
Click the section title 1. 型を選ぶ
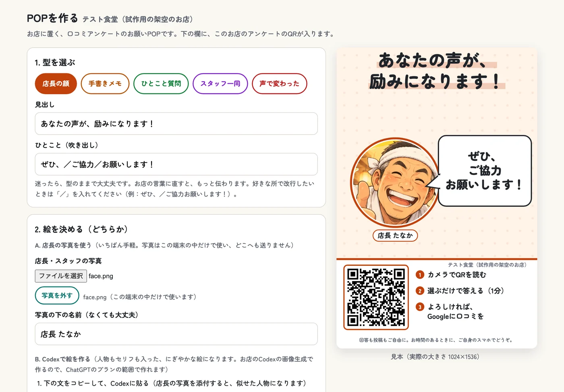55,62
